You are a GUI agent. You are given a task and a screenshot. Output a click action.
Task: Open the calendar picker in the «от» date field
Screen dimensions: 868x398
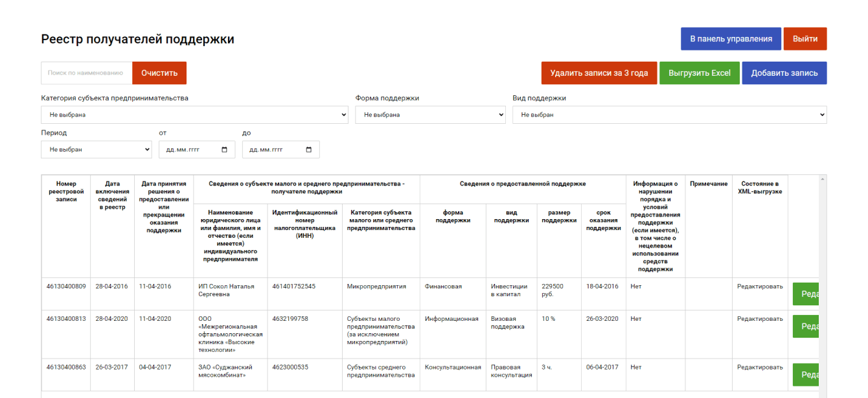click(223, 149)
